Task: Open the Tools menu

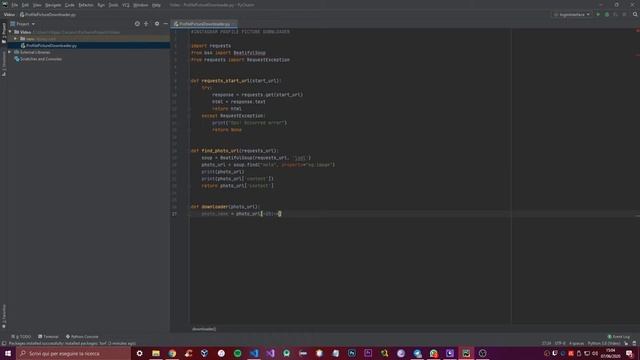Action: 113,5
